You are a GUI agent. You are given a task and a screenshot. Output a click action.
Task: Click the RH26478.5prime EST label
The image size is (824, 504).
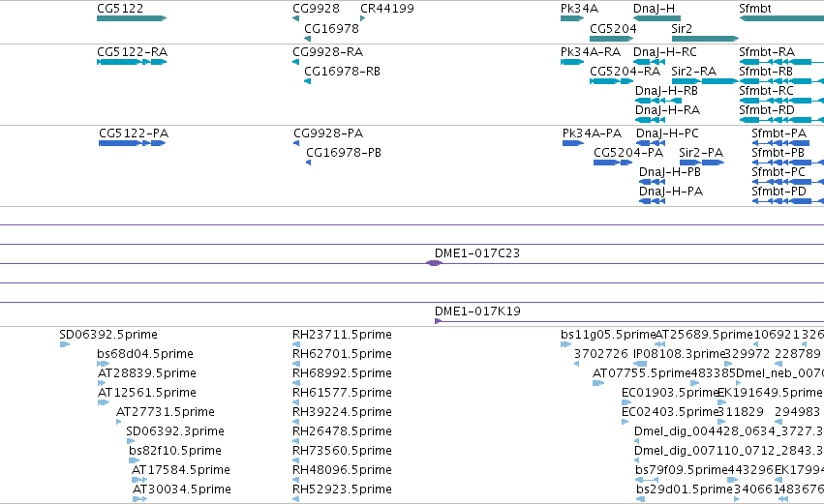pyautogui.click(x=342, y=431)
